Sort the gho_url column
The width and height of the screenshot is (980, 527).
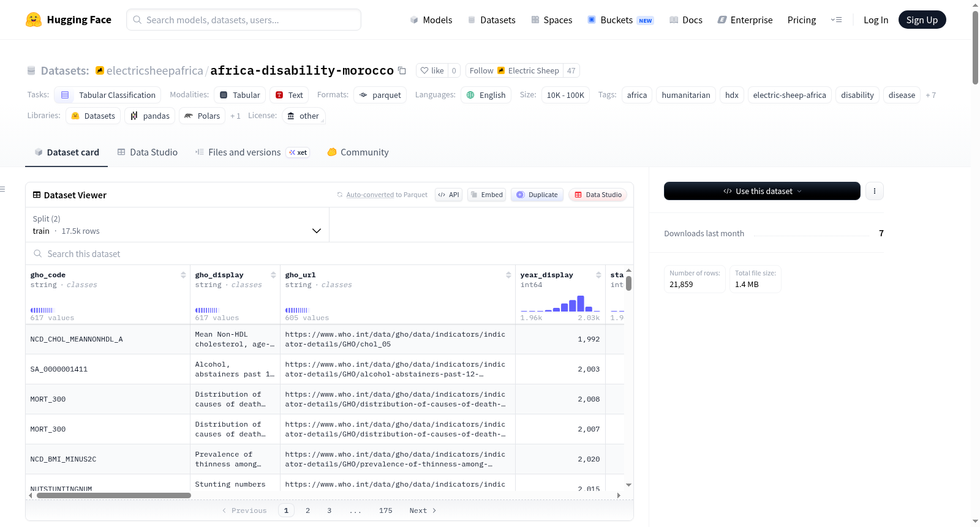pos(508,275)
